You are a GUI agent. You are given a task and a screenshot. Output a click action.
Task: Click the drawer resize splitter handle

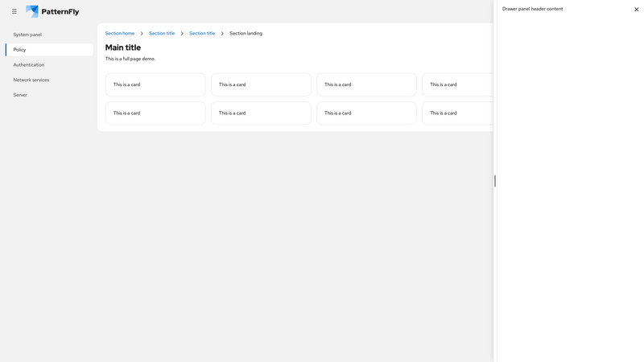(495, 181)
